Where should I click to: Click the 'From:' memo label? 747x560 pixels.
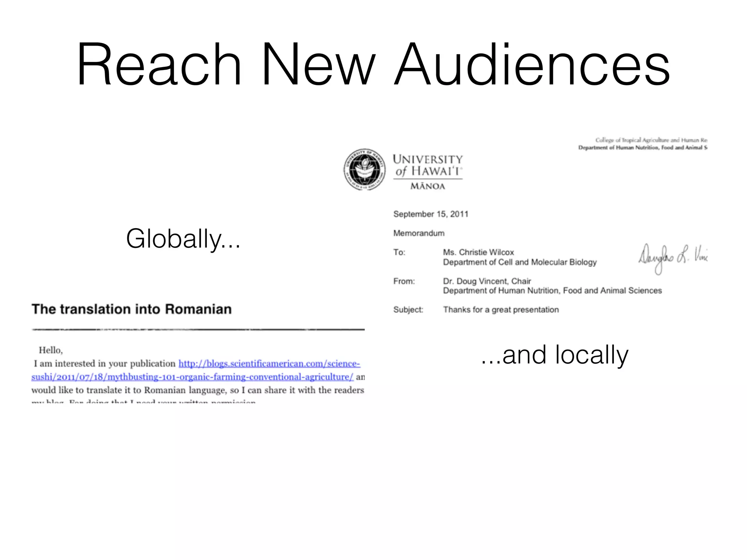(404, 281)
